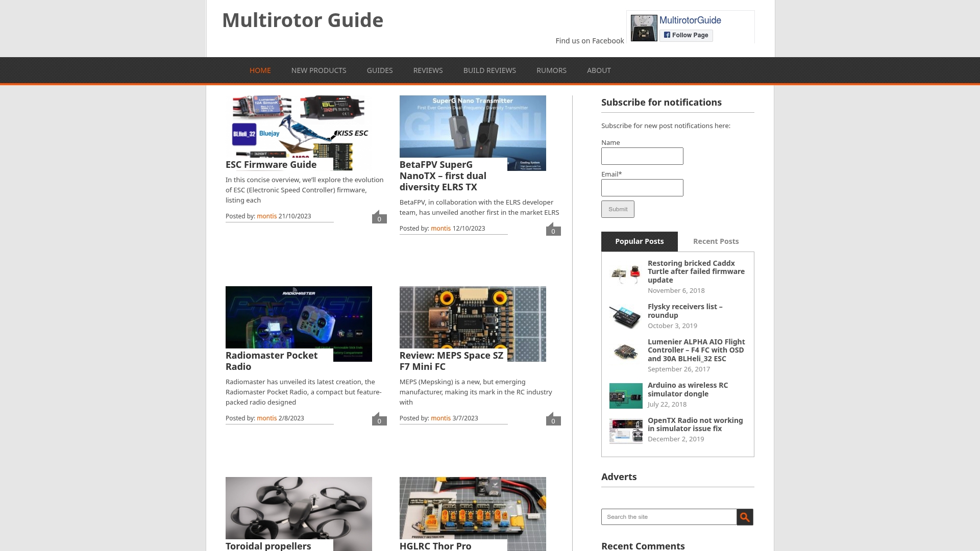The image size is (980, 551).
Task: Open the ESC Firmware Guide featured image
Action: click(x=299, y=133)
